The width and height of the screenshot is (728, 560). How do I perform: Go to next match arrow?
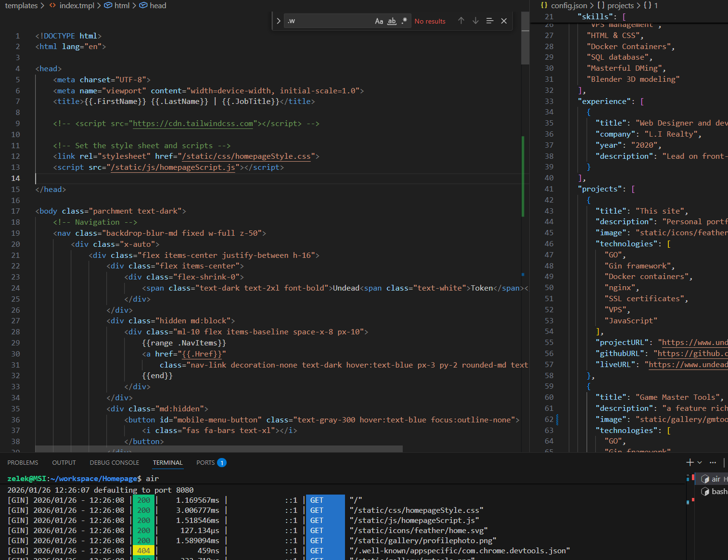(x=475, y=21)
